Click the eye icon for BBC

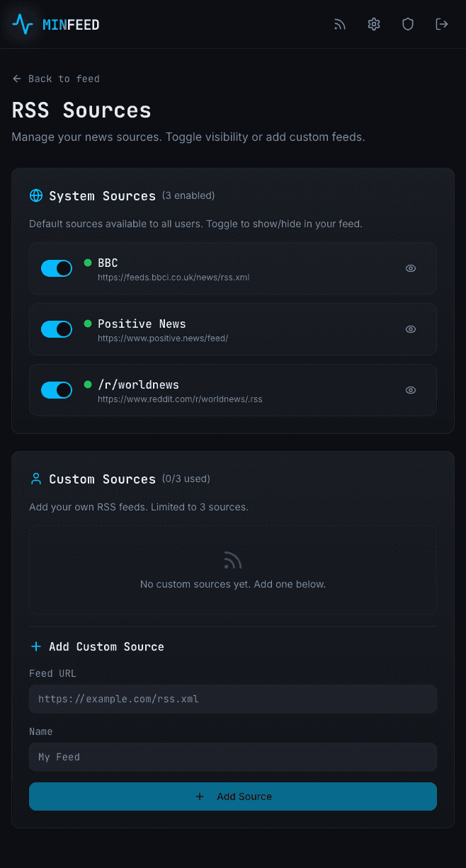[x=411, y=268]
